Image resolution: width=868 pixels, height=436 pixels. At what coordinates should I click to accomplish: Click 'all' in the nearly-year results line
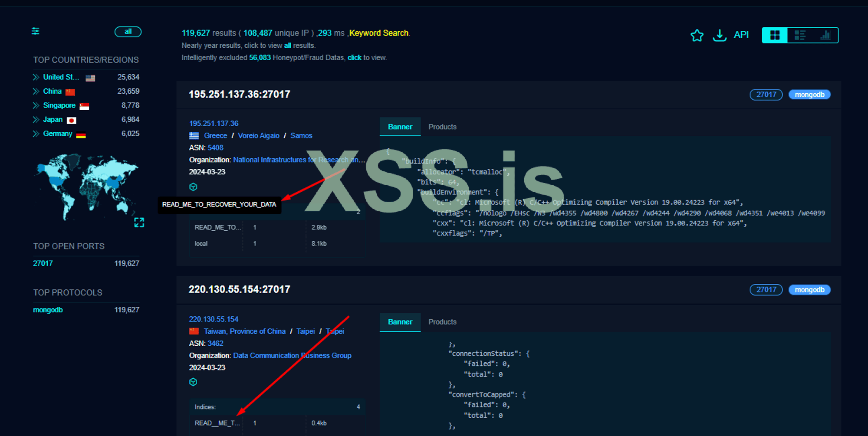tap(287, 46)
